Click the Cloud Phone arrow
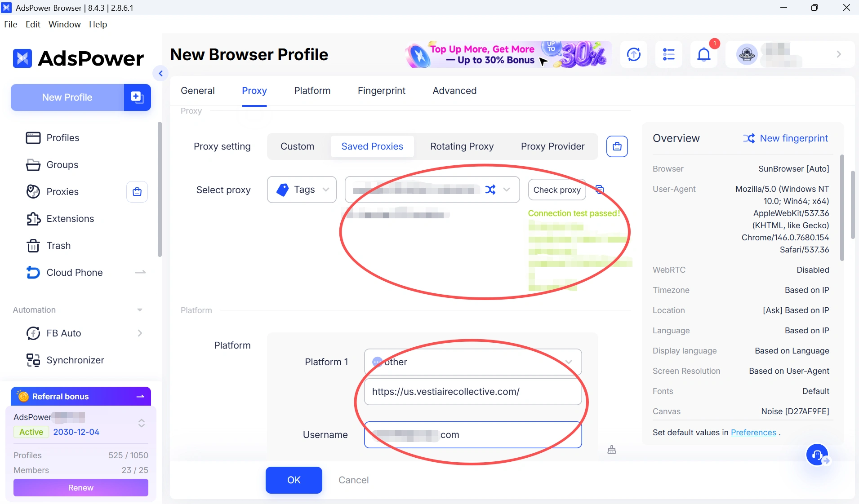This screenshot has width=859, height=504. tap(140, 272)
